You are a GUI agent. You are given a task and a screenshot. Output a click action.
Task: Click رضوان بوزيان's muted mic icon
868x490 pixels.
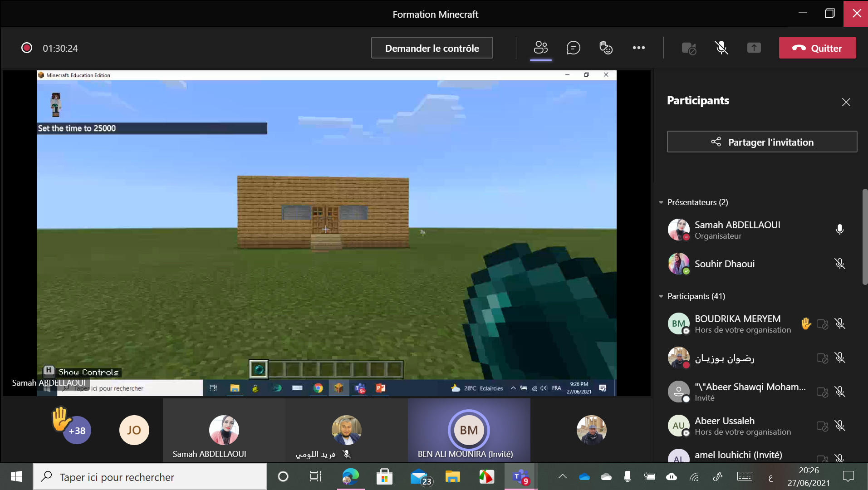pos(839,358)
